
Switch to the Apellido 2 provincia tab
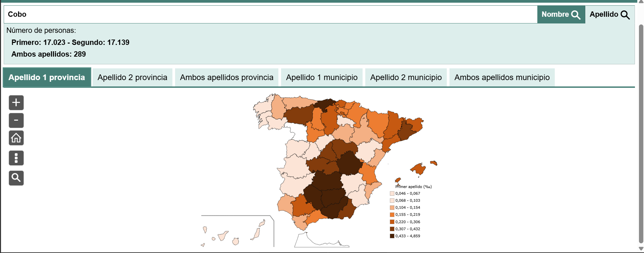tap(132, 77)
